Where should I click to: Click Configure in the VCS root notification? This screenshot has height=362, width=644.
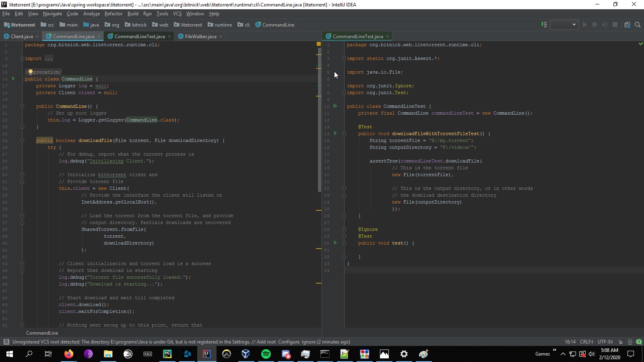(x=290, y=342)
